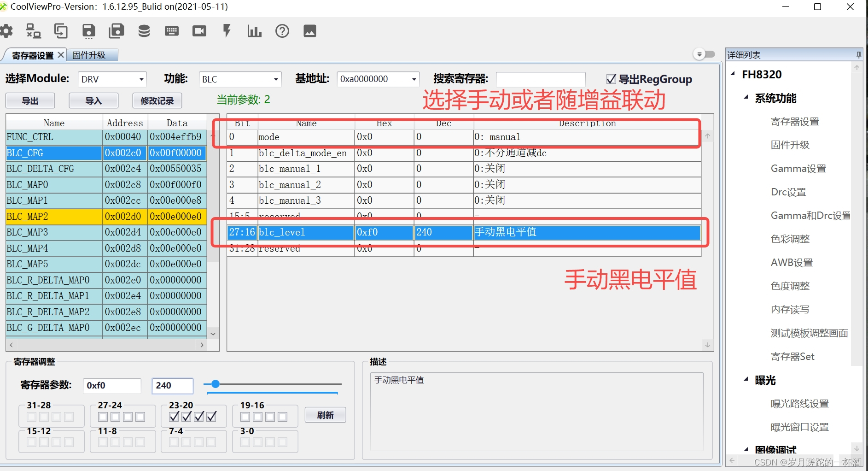Toggle the first checkbox in group 19-16
Screen dimensions: 868x471
pos(245,417)
